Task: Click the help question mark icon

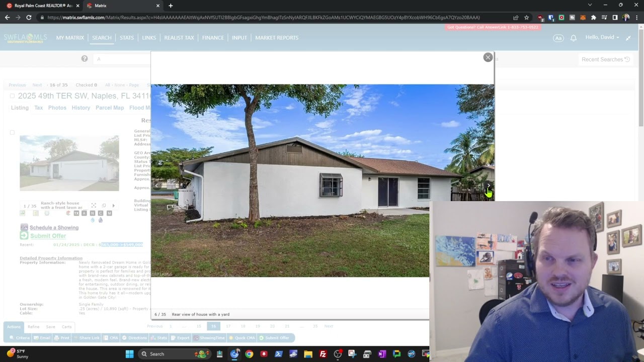Action: click(x=85, y=59)
